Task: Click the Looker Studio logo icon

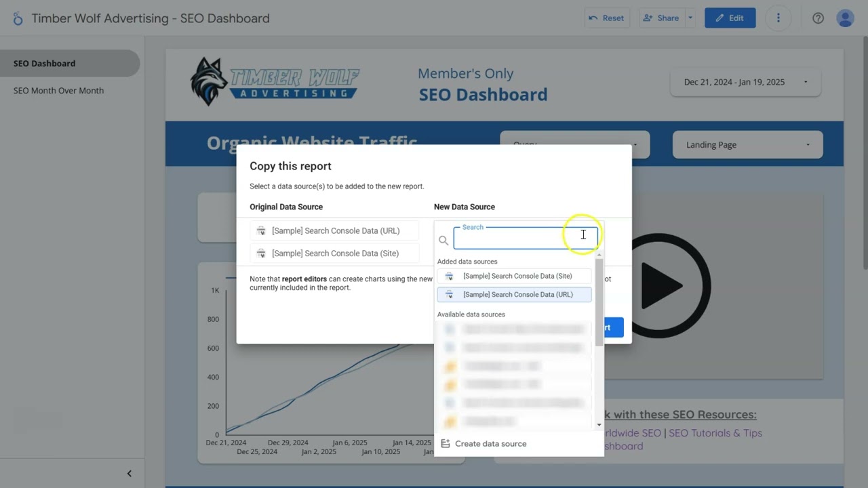Action: coord(18,18)
